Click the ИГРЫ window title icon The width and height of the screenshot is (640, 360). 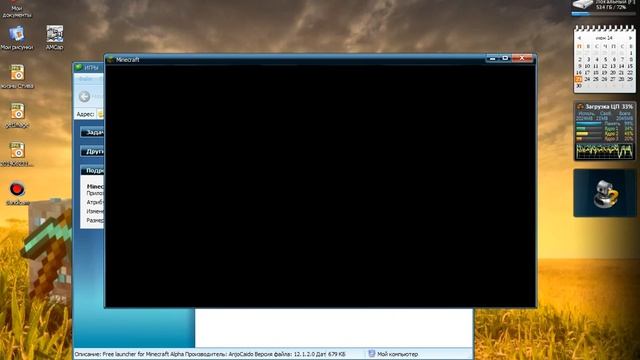(78, 67)
